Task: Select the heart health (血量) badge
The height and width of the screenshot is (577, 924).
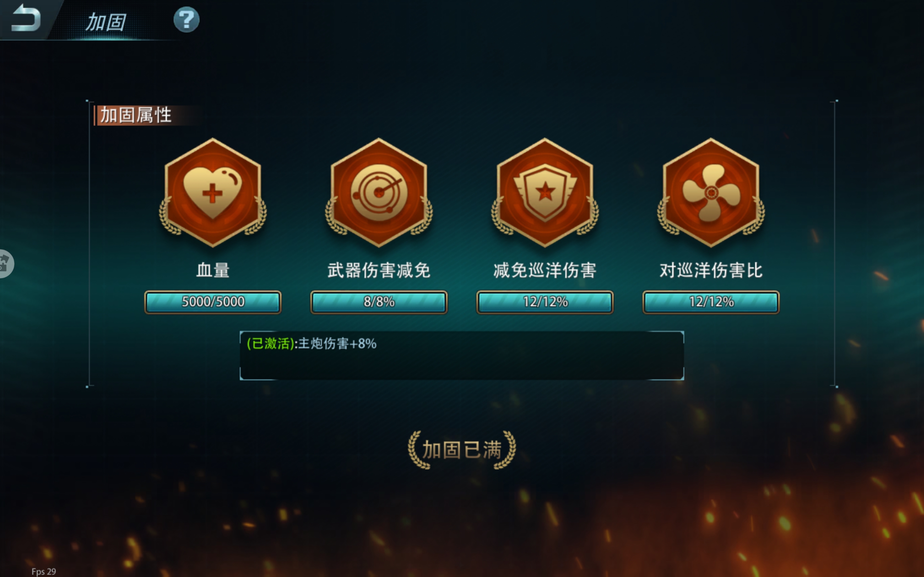Action: [x=213, y=193]
